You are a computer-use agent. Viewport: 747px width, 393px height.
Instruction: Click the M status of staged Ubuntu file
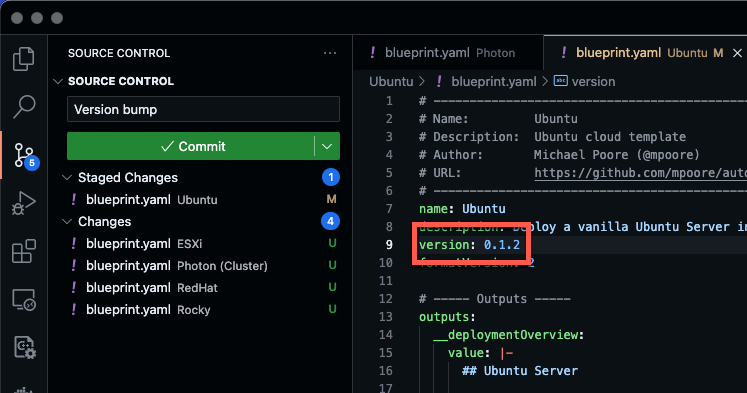[x=332, y=199]
